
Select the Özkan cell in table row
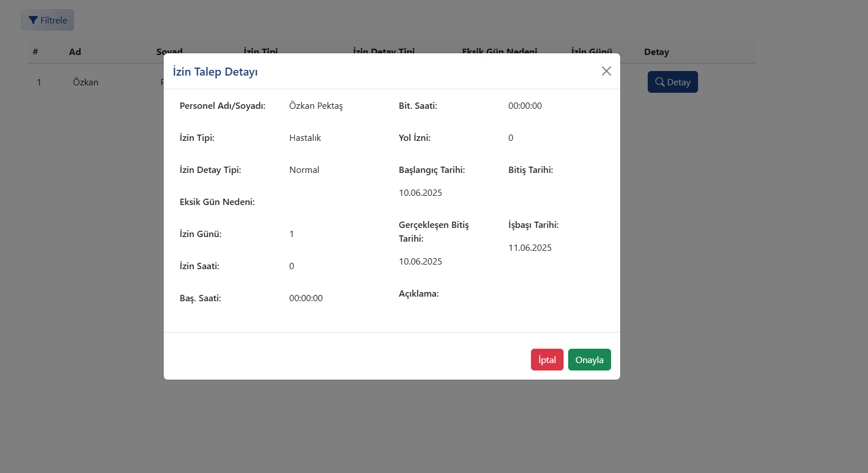click(x=86, y=82)
